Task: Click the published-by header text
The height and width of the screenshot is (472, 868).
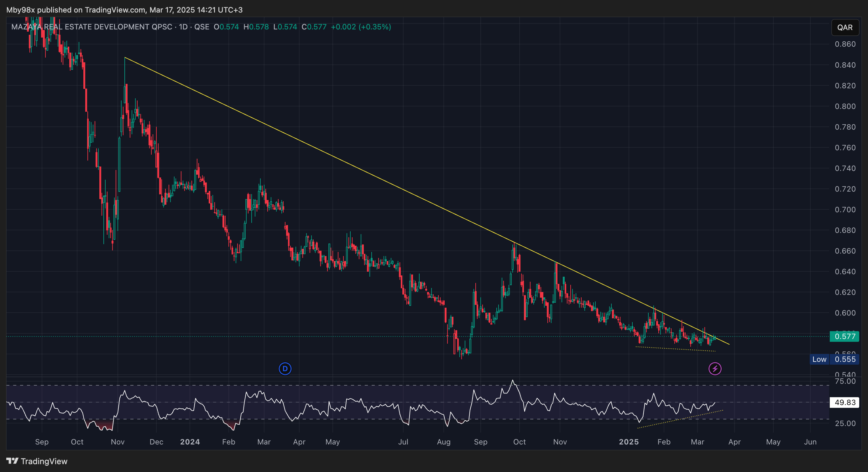Action: pyautogui.click(x=124, y=10)
